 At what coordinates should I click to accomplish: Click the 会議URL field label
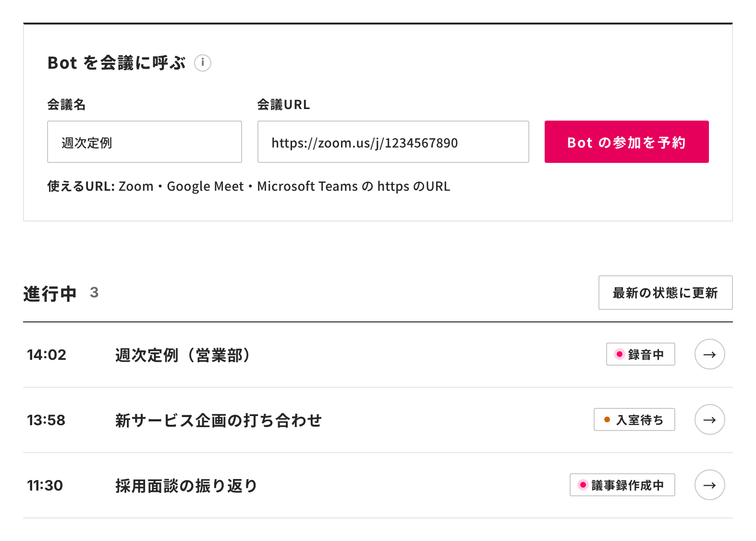(283, 104)
